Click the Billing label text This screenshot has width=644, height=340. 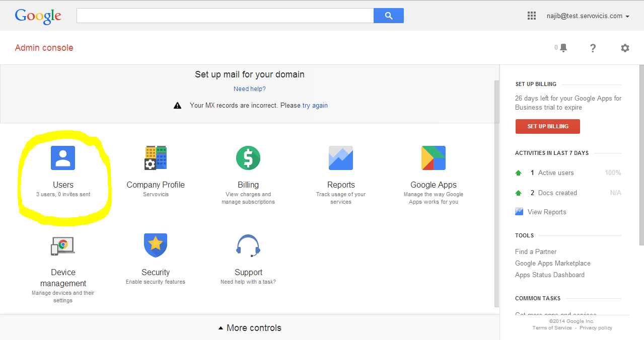248,185
